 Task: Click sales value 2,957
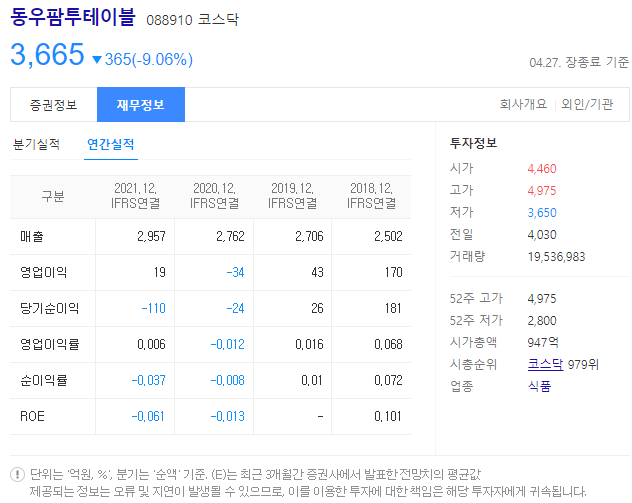[151, 236]
